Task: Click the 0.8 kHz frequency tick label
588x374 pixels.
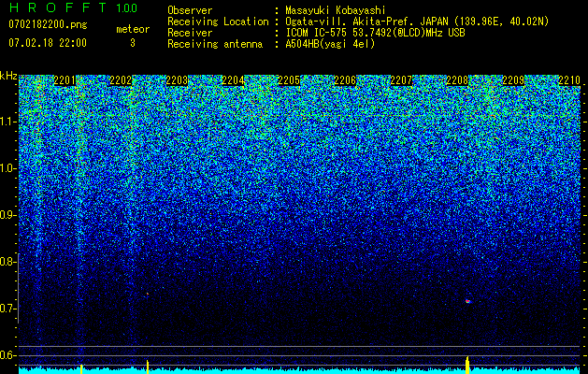Action: click(7, 262)
